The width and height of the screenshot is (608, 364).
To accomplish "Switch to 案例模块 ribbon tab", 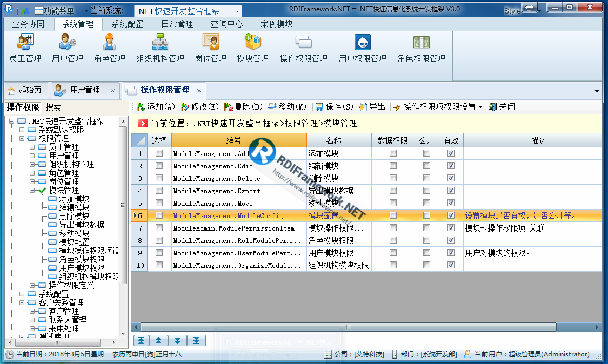I will click(x=277, y=24).
